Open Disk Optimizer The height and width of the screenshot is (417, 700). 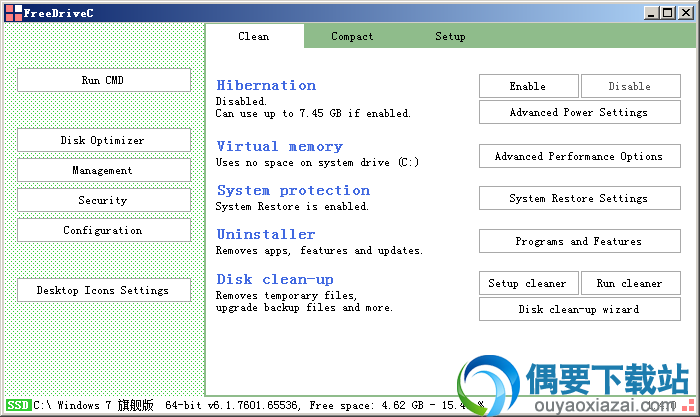pos(104,140)
